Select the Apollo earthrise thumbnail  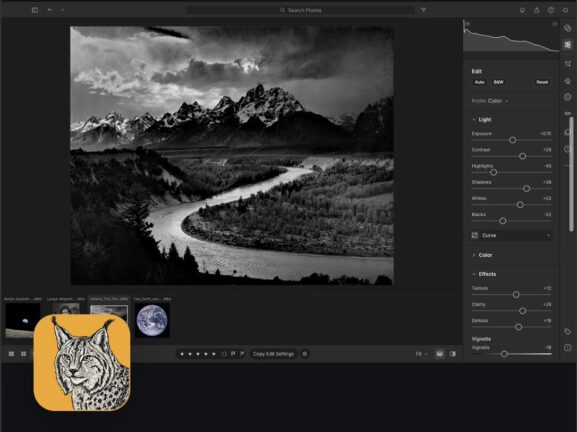23,320
